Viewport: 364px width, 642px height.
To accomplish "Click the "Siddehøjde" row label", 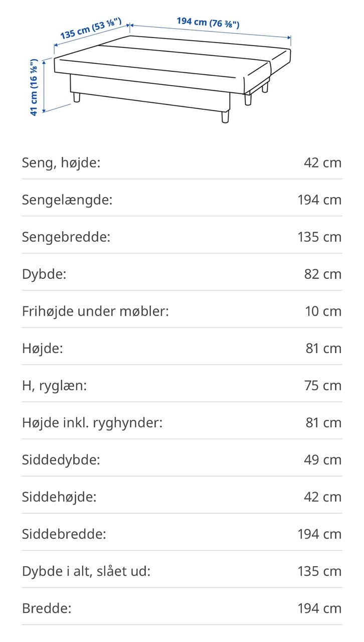I will pyautogui.click(x=59, y=497).
